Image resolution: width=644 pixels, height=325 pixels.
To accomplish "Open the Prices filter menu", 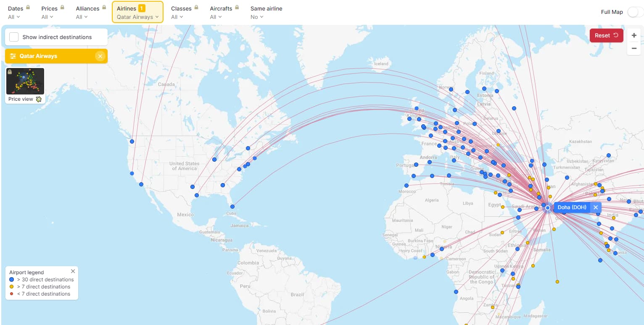I will pos(53,13).
